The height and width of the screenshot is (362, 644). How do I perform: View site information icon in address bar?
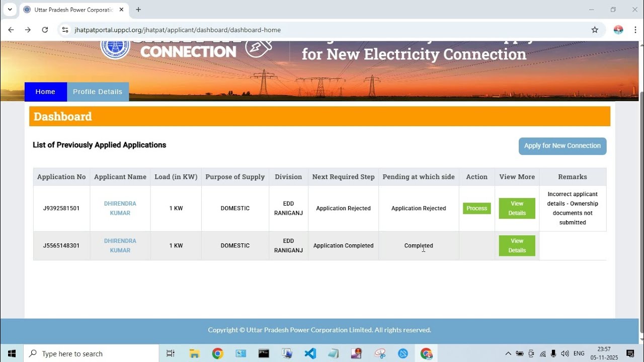[65, 30]
